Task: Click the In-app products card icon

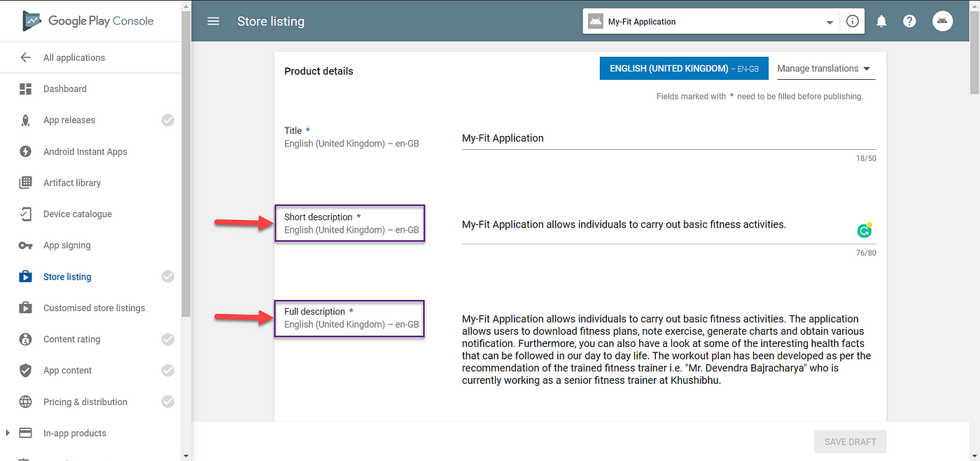Action: point(26,433)
